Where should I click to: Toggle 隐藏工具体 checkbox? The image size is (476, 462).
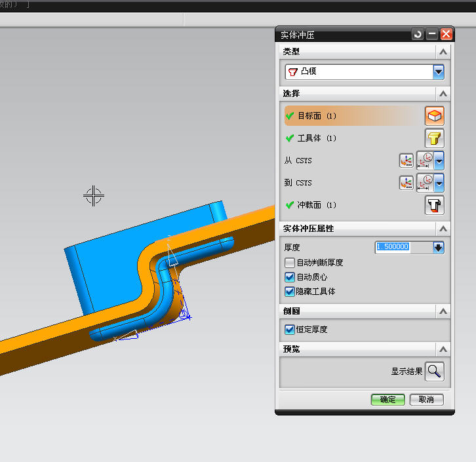(290, 292)
